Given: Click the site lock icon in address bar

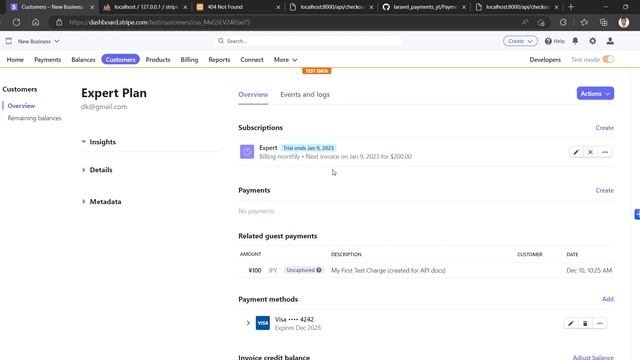Looking at the screenshot, I should [59, 22].
